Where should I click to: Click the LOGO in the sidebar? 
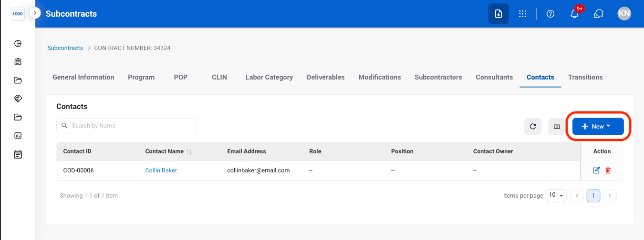pos(18,13)
